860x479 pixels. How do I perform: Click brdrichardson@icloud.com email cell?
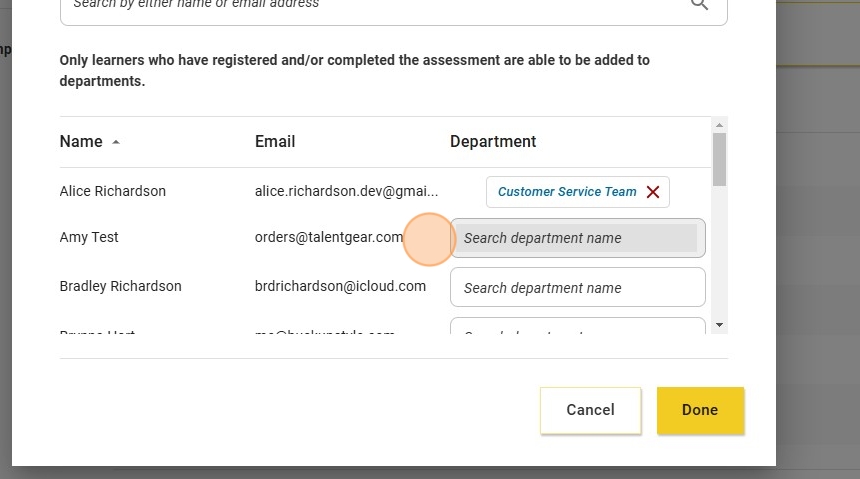[x=340, y=286]
